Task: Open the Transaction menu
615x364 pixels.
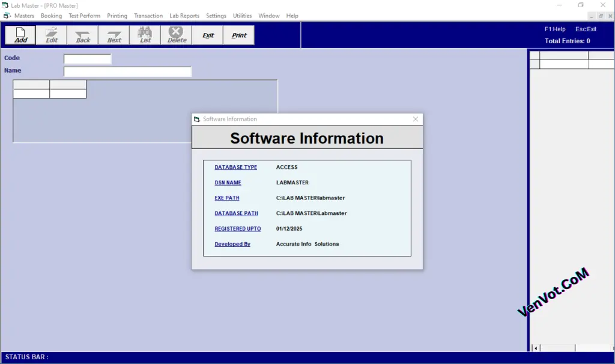Action: point(148,16)
